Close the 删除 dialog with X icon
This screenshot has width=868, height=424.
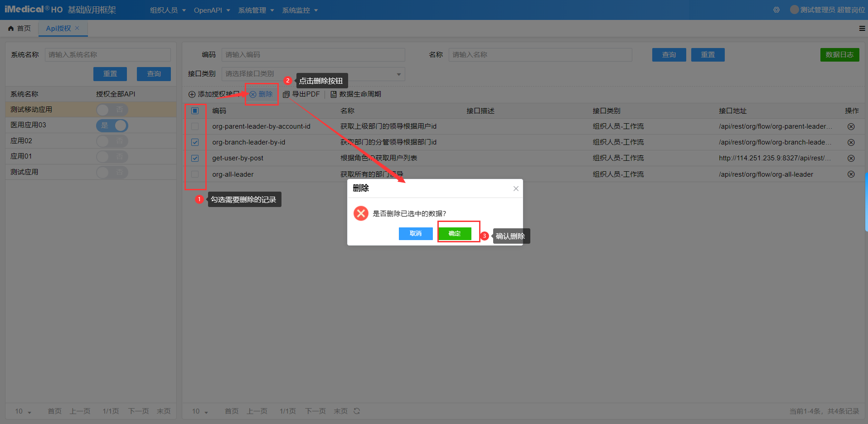tap(516, 188)
